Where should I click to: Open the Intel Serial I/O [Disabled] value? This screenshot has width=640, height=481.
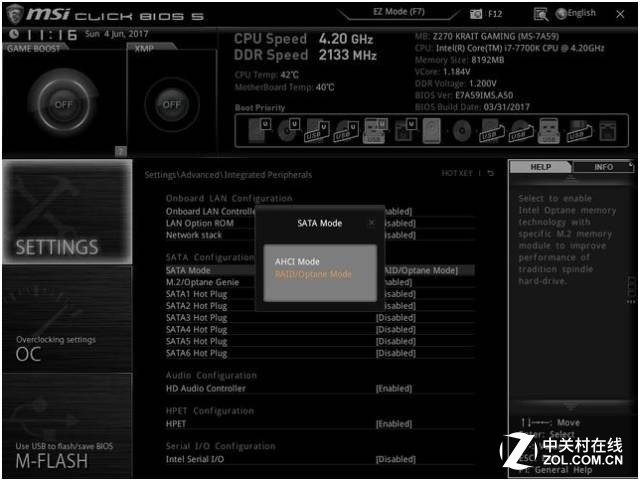(396, 459)
